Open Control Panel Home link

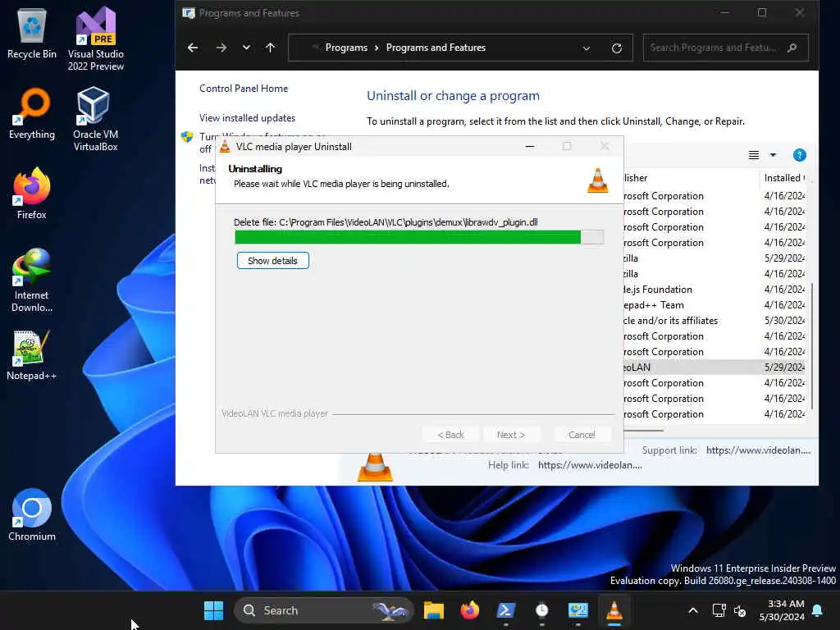(x=244, y=89)
